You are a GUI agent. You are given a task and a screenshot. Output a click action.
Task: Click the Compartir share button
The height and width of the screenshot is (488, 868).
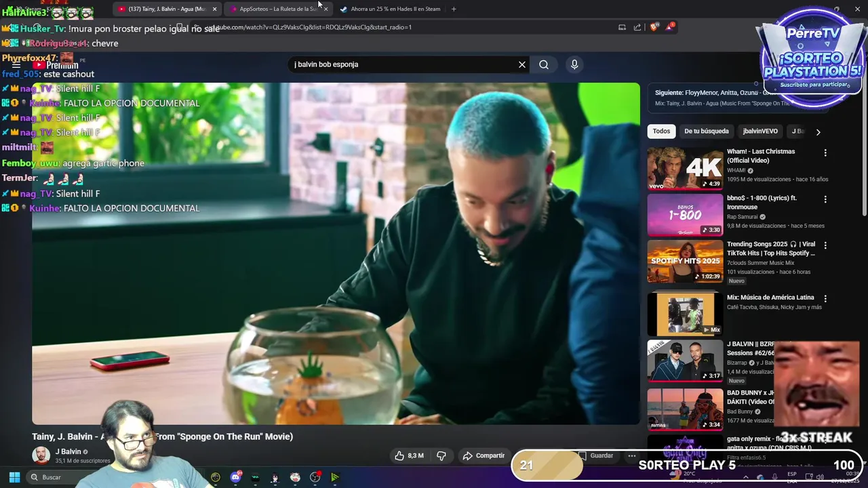pyautogui.click(x=484, y=456)
